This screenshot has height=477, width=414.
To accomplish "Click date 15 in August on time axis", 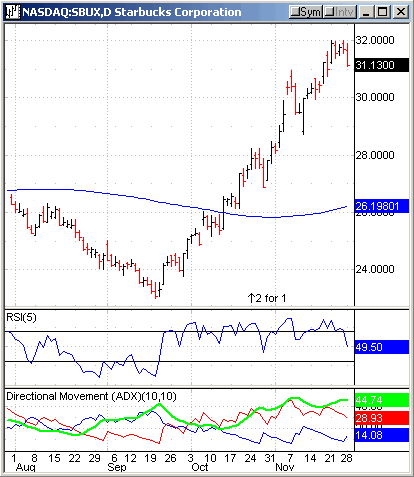I will pyautogui.click(x=54, y=458).
